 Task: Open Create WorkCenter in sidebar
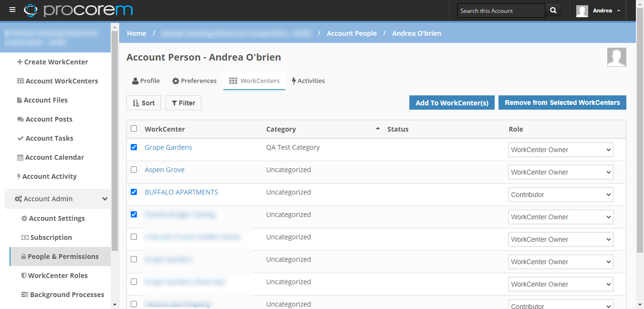pos(52,62)
